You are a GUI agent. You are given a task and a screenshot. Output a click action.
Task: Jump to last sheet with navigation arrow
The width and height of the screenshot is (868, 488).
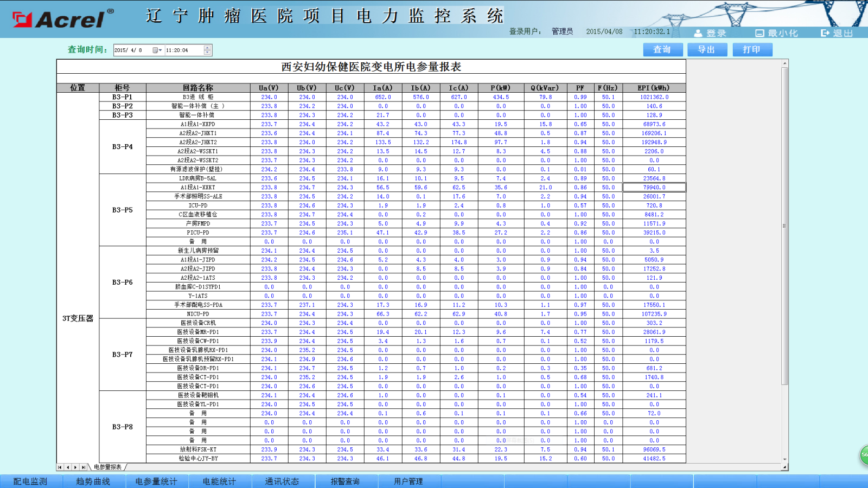[83, 467]
